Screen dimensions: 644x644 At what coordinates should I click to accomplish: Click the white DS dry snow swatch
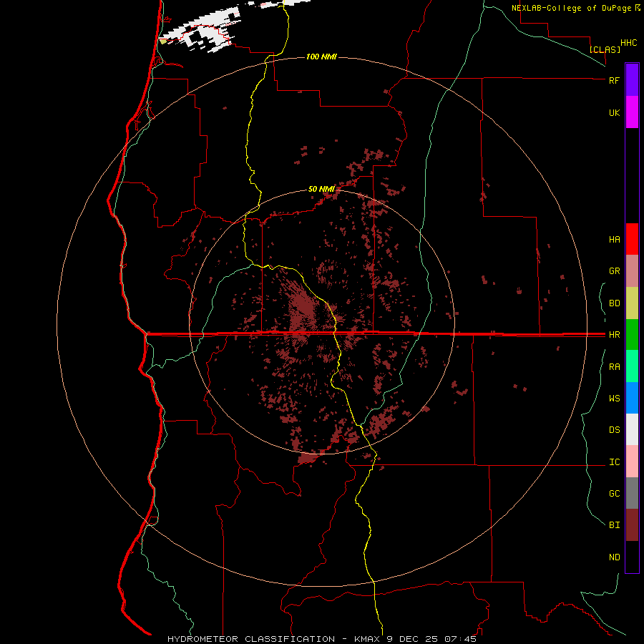click(632, 429)
